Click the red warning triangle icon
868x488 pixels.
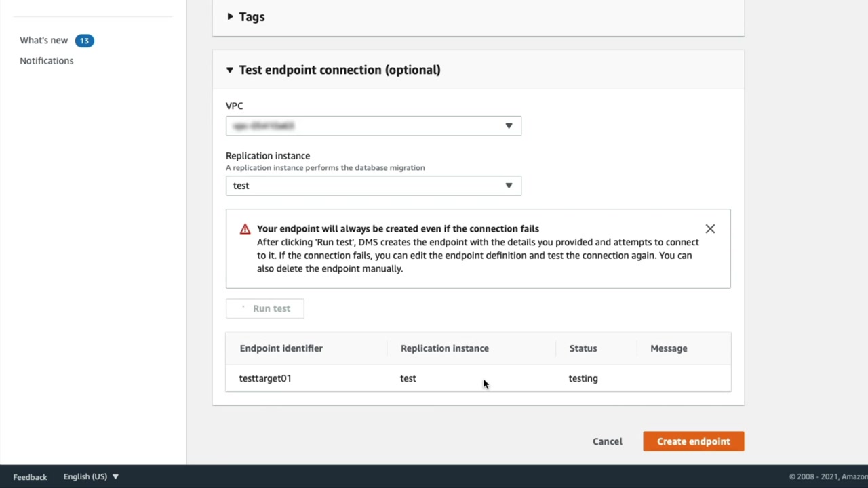pyautogui.click(x=245, y=229)
